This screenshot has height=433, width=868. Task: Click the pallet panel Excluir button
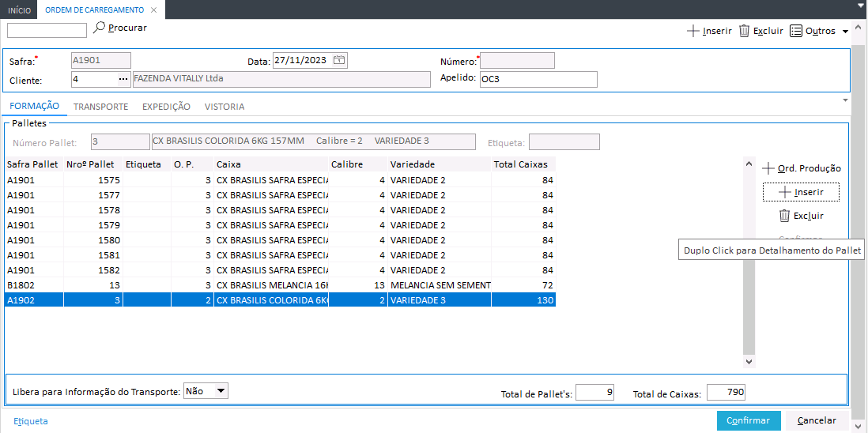click(801, 216)
